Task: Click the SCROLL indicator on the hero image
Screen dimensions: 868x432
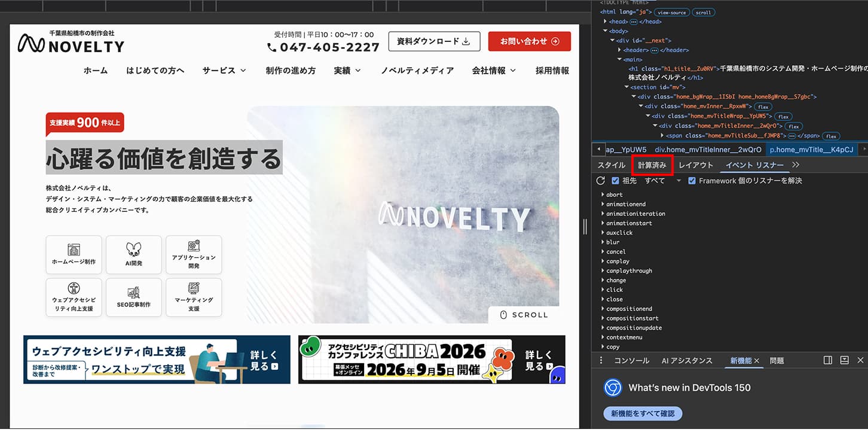Action: (x=524, y=315)
